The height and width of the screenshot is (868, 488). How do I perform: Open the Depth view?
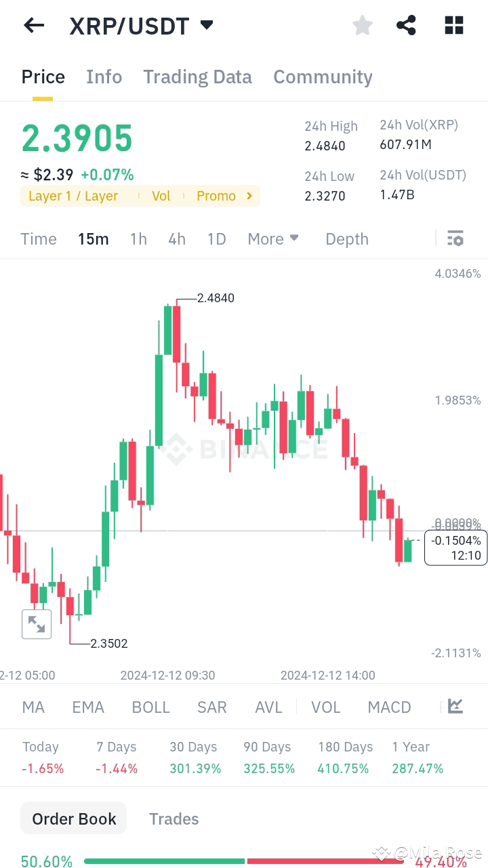346,239
